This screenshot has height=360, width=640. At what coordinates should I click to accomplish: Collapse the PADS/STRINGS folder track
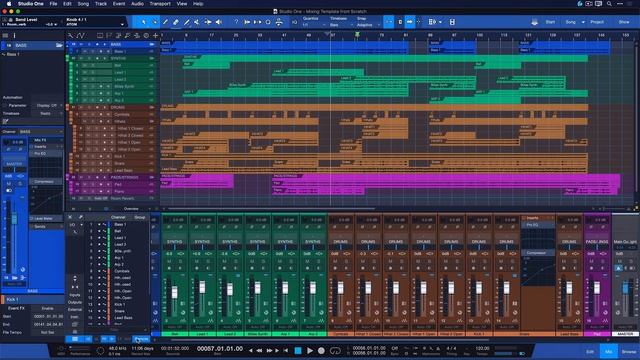(152, 178)
